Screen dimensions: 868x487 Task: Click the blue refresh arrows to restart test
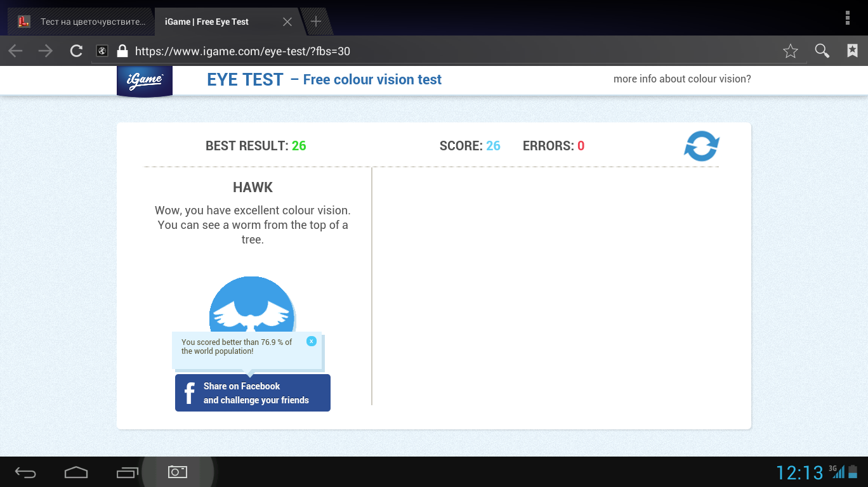click(x=701, y=146)
